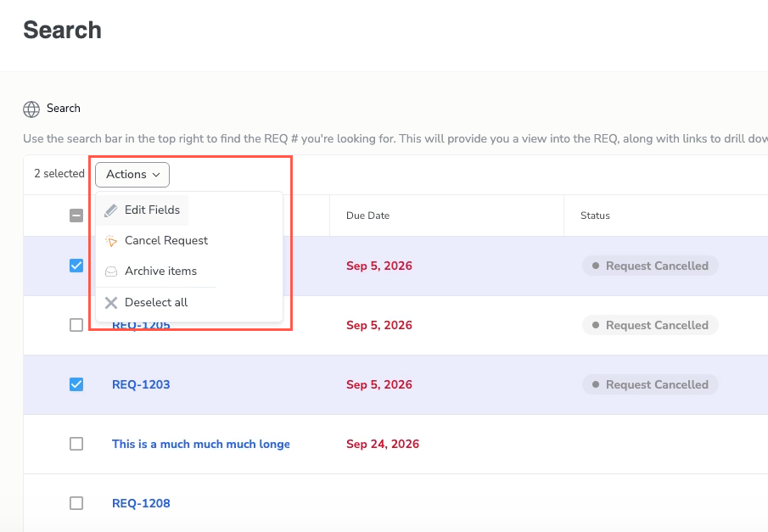The height and width of the screenshot is (532, 768).
Task: Click the Sep 5, 2026 date for REQ-1203
Action: [x=379, y=384]
